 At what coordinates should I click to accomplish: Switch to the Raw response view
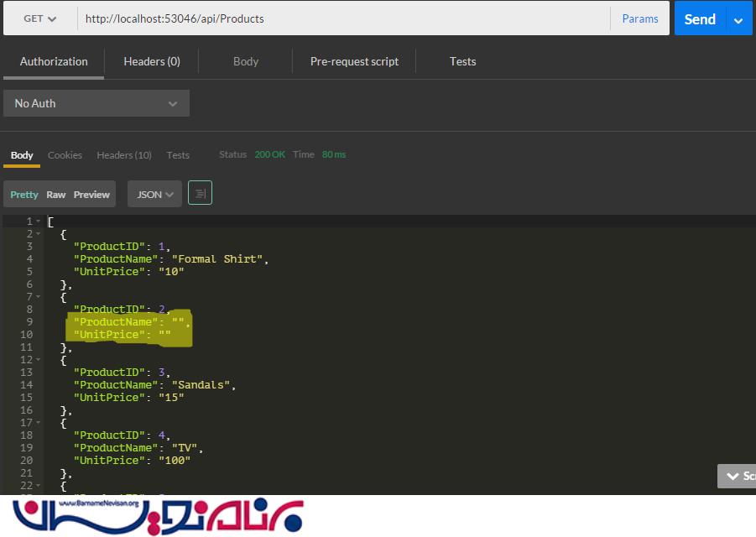(56, 195)
